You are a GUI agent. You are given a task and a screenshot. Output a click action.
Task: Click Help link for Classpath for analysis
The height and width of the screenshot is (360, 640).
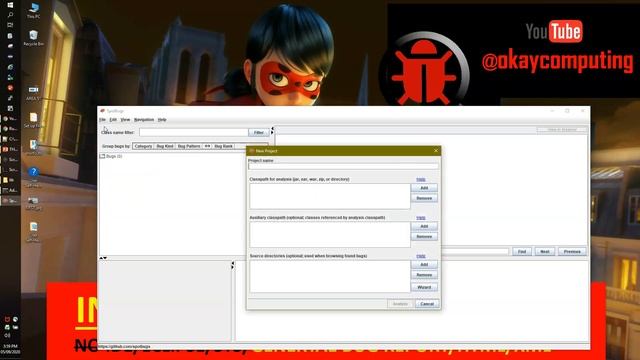[x=421, y=180]
